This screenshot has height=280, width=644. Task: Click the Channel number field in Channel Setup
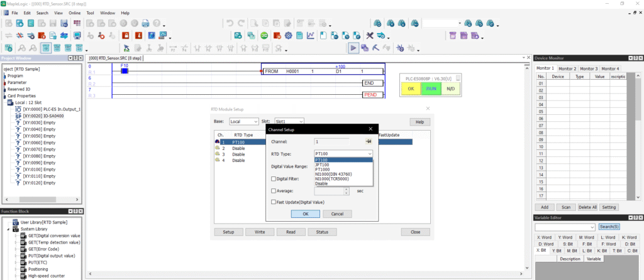click(332, 141)
